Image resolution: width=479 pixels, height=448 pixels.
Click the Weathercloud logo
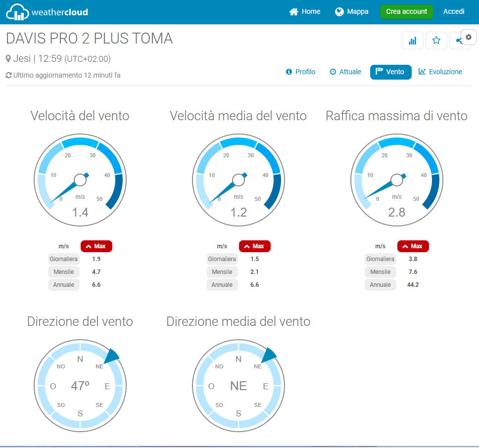(47, 12)
